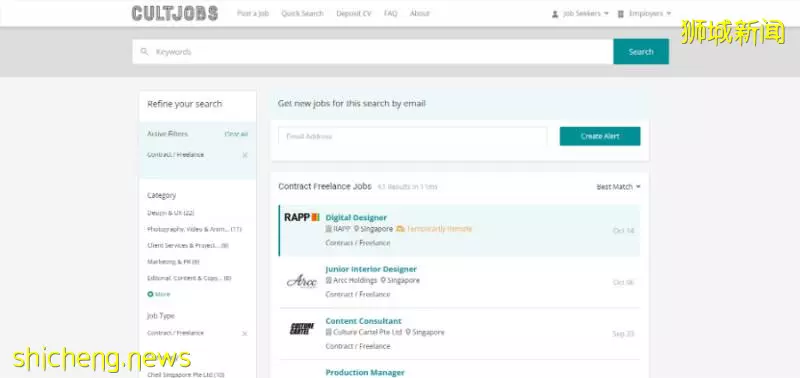Viewport: 800px width, 378px height.
Task: Open the Best Match sort dropdown
Action: point(618,187)
